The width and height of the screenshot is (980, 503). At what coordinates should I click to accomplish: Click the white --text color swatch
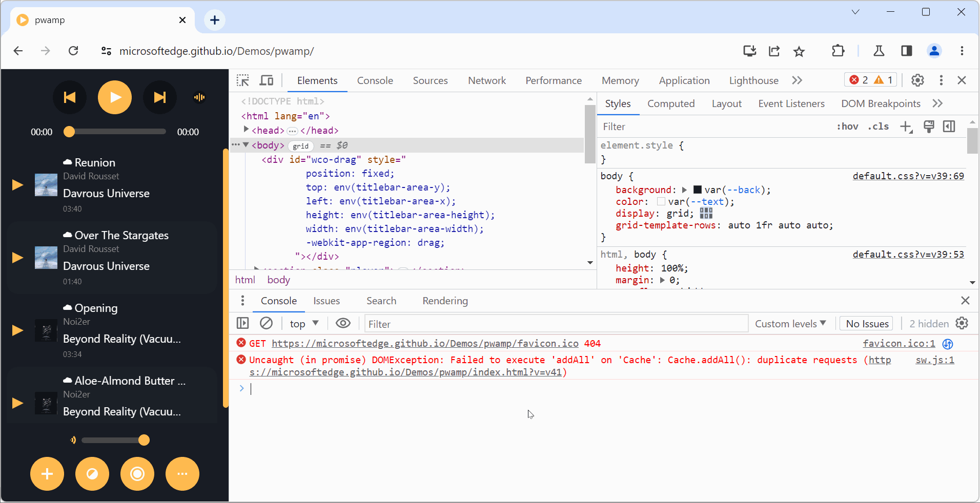point(661,202)
